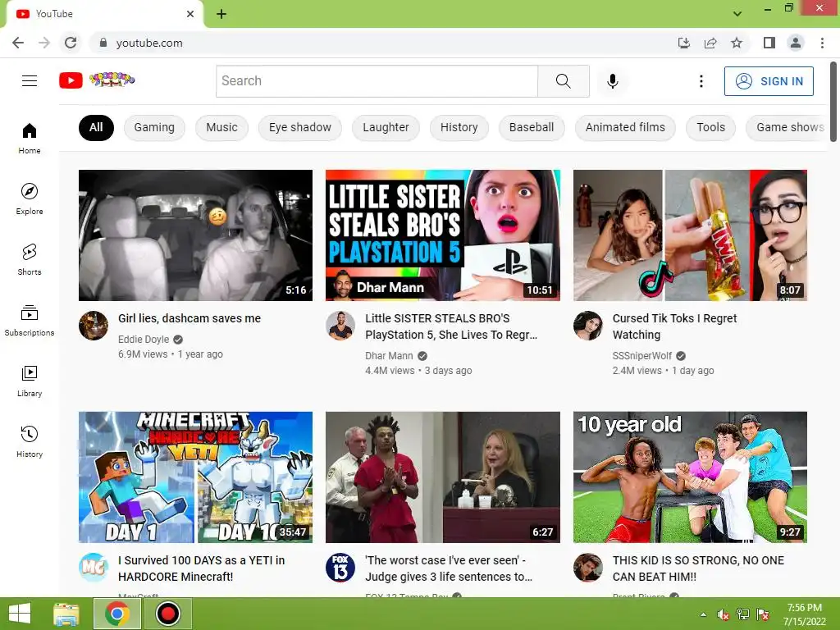Select the Music filter chip

click(221, 127)
